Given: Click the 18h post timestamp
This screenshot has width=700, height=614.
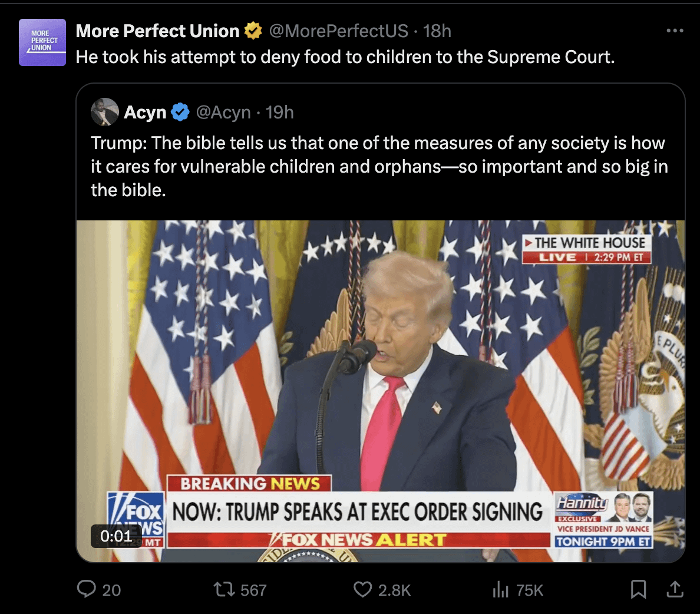Looking at the screenshot, I should [x=437, y=31].
